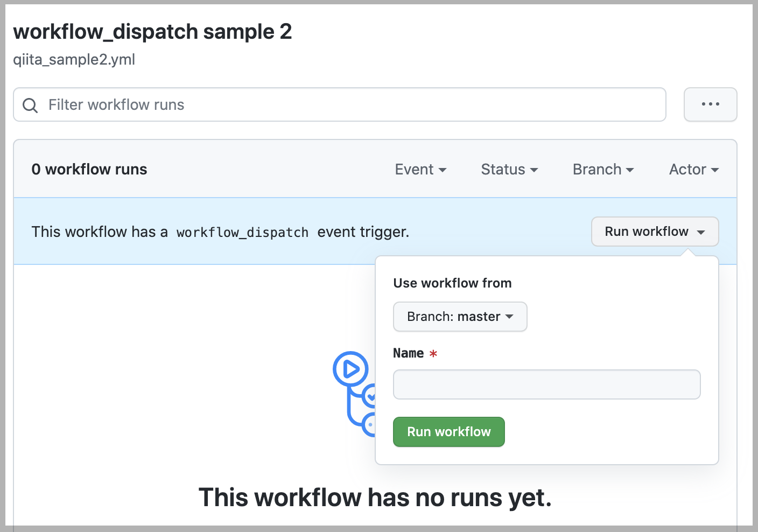Click inside the required Name field

point(546,384)
